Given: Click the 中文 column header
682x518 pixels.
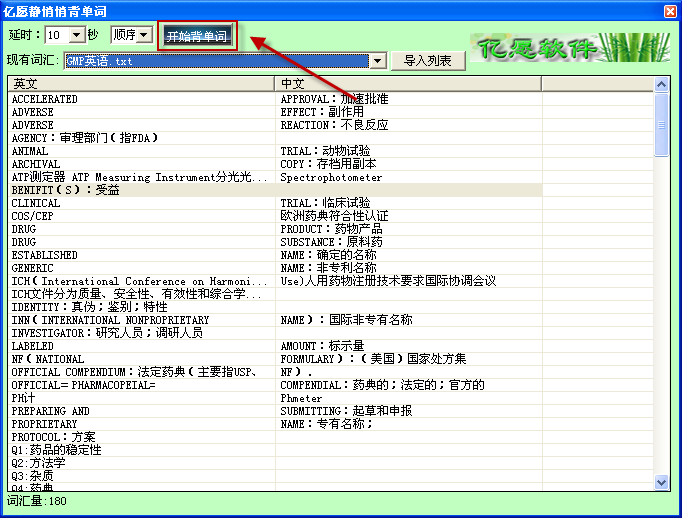Looking at the screenshot, I should tap(408, 84).
